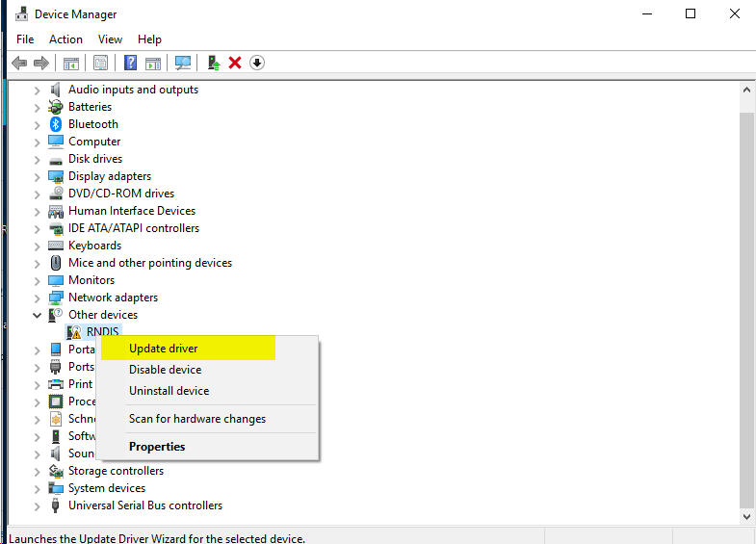Expand the Keyboards node chevron
Image resolution: width=756 pixels, height=544 pixels.
tap(37, 246)
